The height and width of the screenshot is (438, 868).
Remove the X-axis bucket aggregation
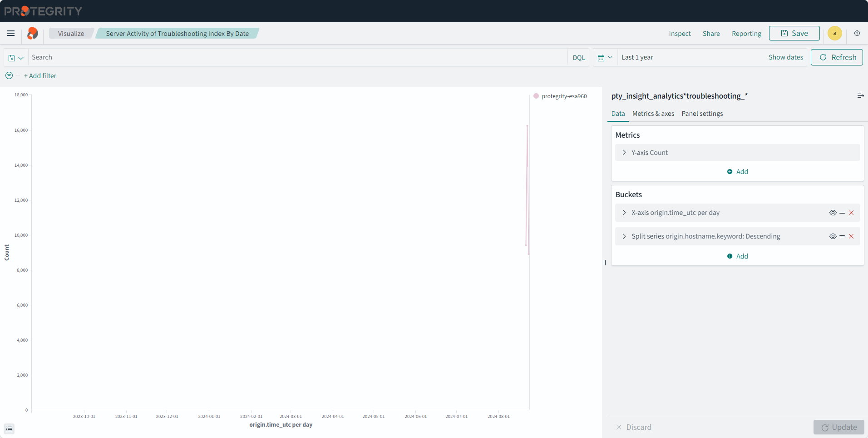(x=851, y=213)
